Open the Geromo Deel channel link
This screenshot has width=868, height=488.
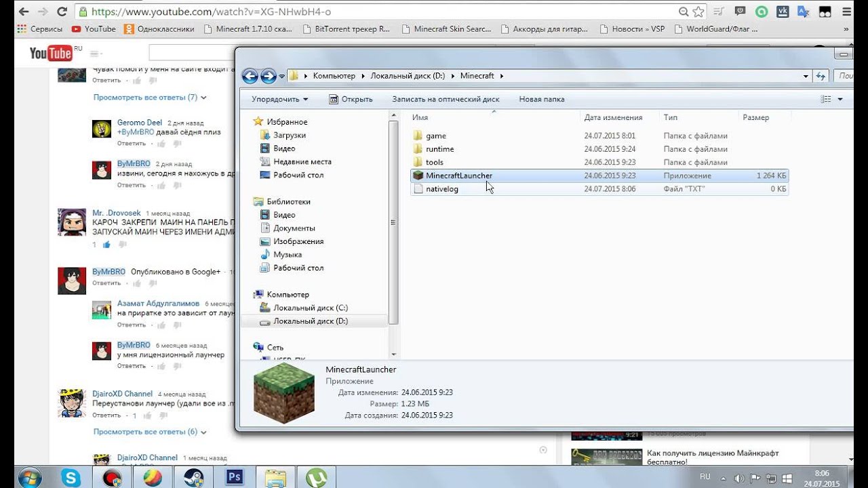[140, 123]
